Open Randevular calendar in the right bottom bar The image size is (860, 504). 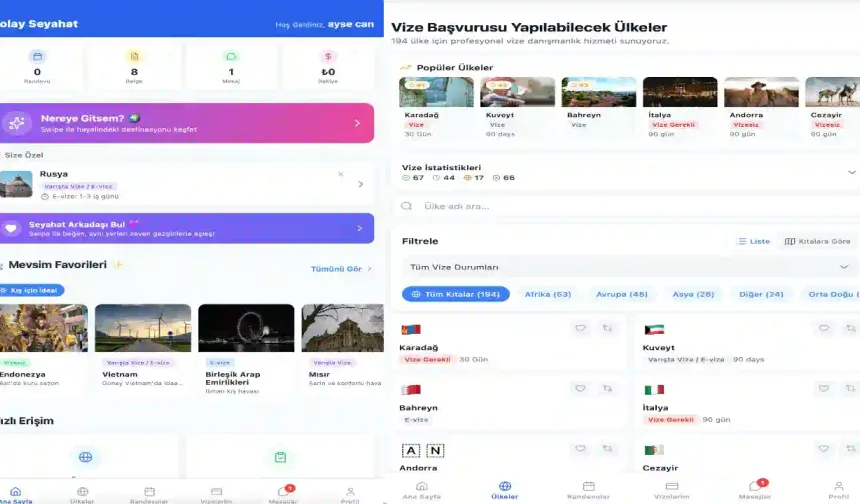tap(588, 487)
